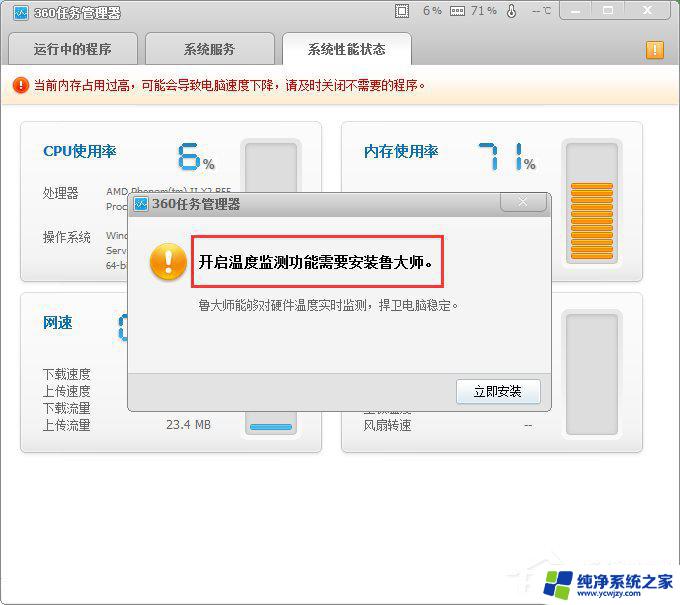Screen dimensions: 680x605
Task: Click the 6% CPU reading in title bar
Action: click(x=432, y=11)
